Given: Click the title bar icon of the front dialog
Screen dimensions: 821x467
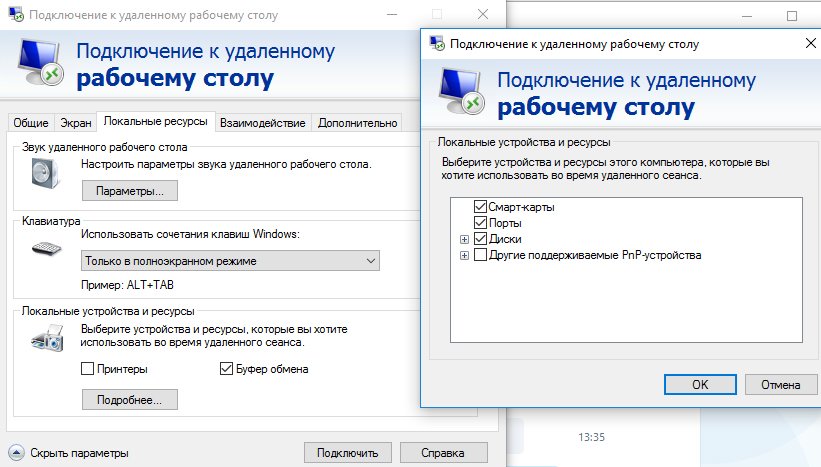Looking at the screenshot, I should tap(437, 43).
